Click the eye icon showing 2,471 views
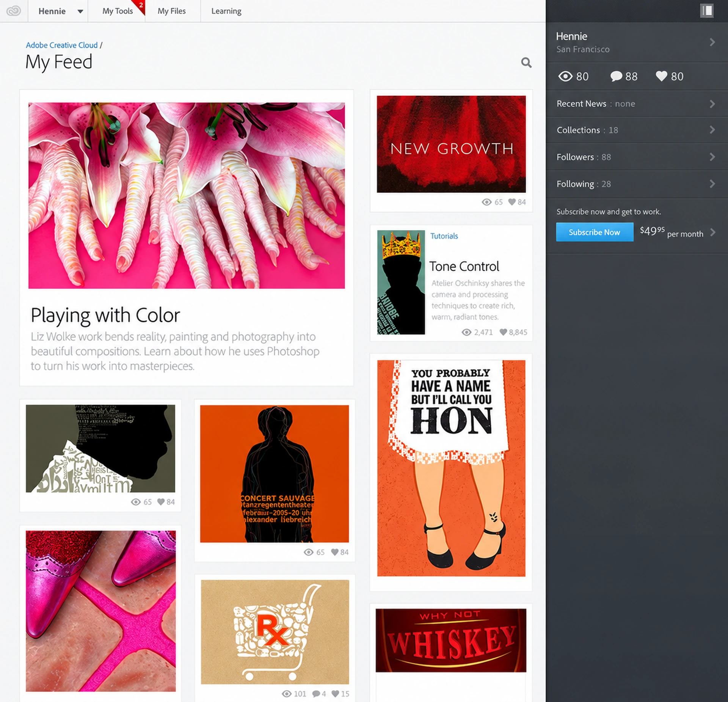This screenshot has height=702, width=728. 466,333
